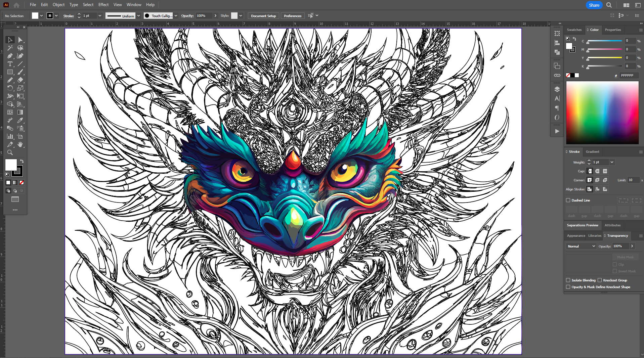Image resolution: width=644 pixels, height=358 pixels.
Task: Select the Gradient tool in toolbar
Action: (20, 112)
